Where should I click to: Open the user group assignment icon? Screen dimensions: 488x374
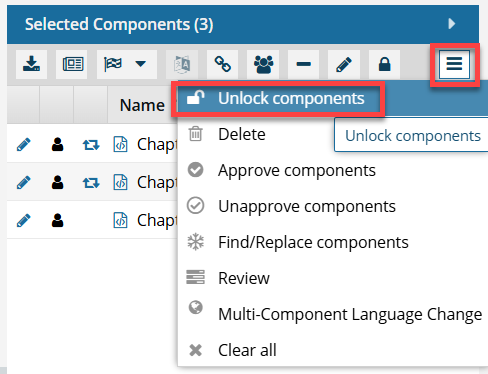[x=263, y=64]
